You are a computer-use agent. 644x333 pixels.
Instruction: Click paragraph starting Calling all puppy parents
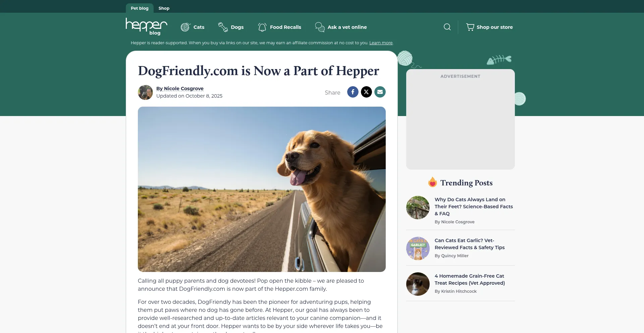click(251, 285)
